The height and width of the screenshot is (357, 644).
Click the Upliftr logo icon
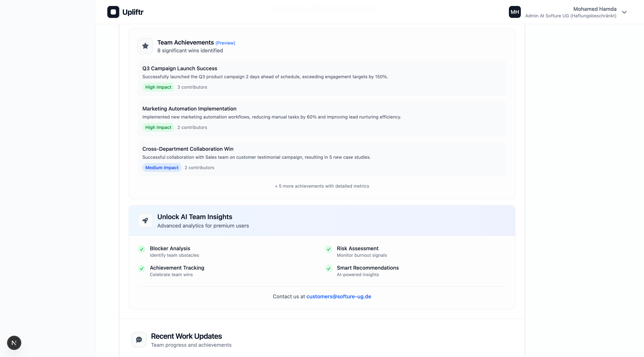[x=113, y=12]
